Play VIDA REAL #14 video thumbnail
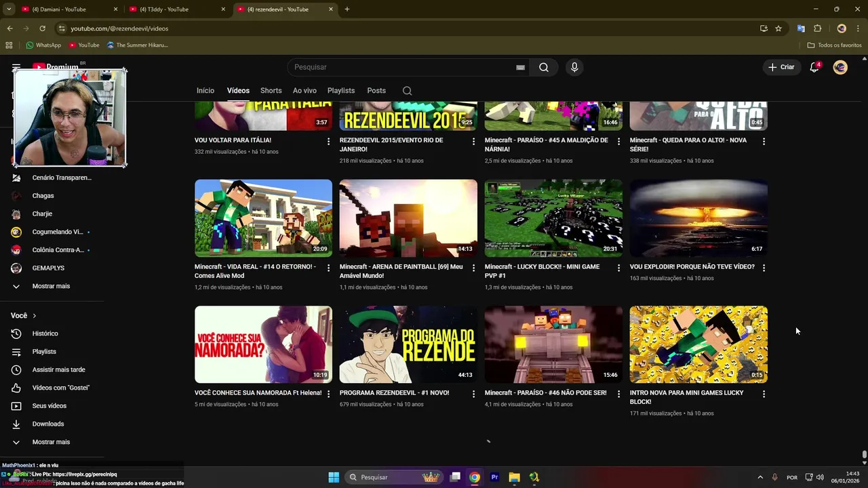Image resolution: width=868 pixels, height=488 pixels. coord(263,218)
